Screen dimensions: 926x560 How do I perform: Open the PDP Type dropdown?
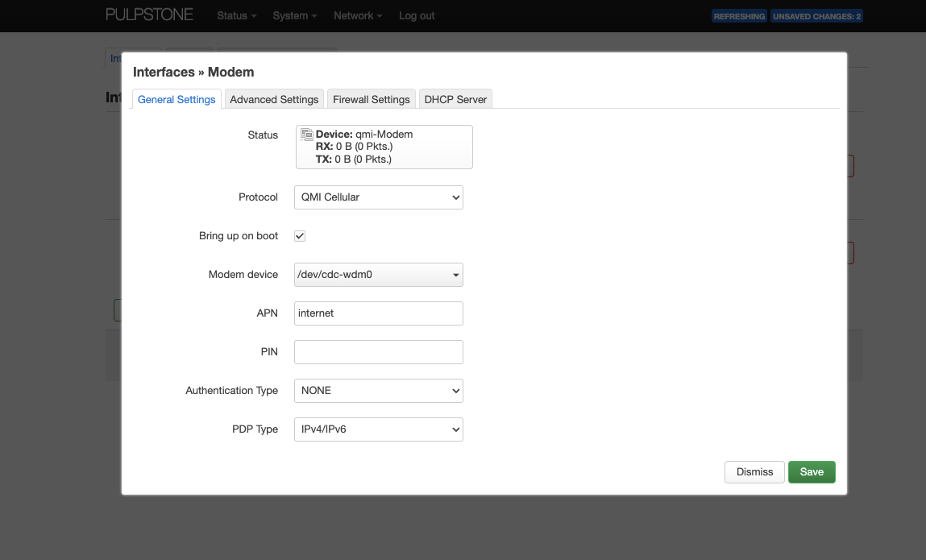coord(379,429)
